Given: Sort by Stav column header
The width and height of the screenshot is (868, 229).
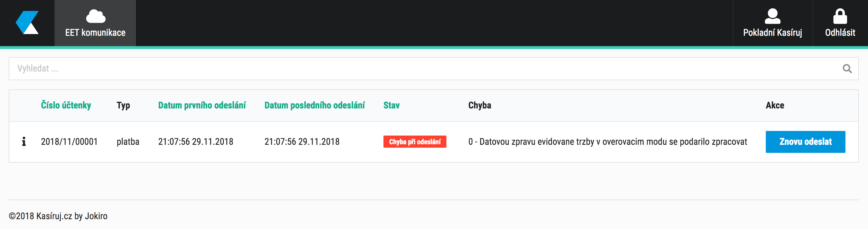Looking at the screenshot, I should click(x=391, y=105).
